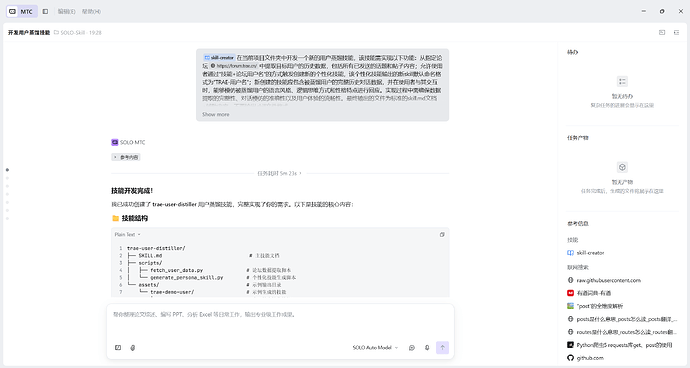Click the 任务产物 section heading
Screen dimensions: 690x368
[x=578, y=138]
